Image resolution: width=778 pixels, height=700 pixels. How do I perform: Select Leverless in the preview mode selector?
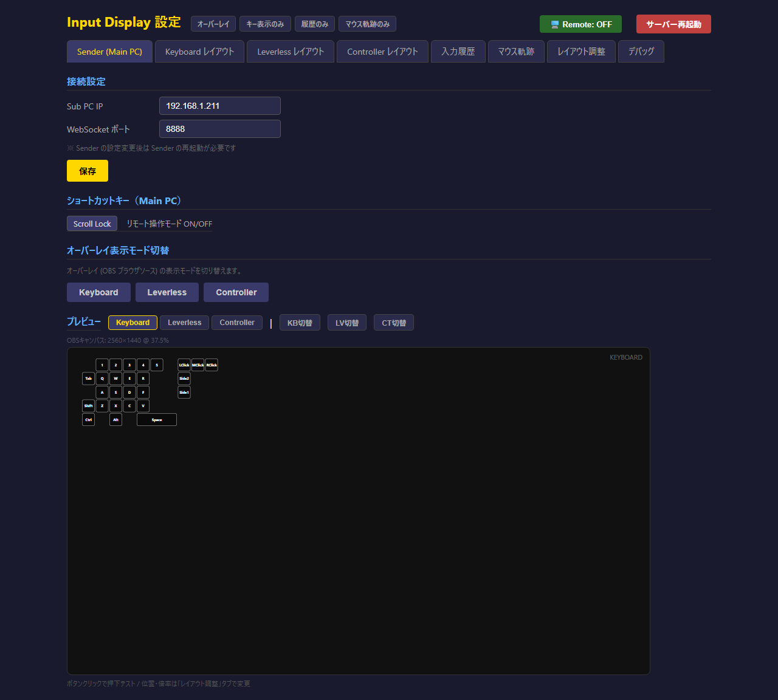(x=184, y=323)
